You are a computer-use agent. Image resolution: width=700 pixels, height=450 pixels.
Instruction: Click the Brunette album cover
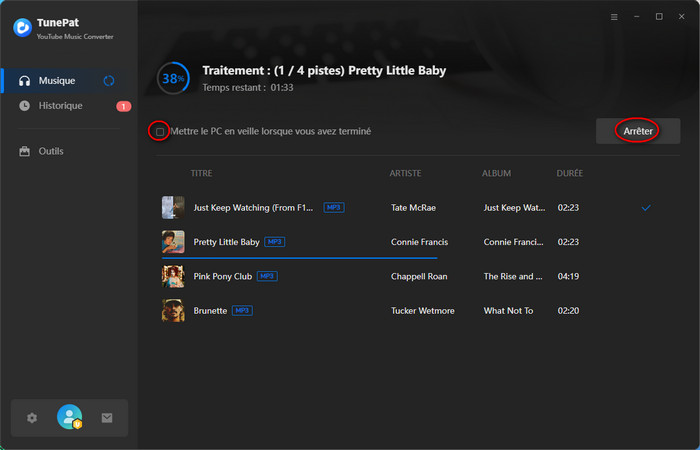coord(173,311)
